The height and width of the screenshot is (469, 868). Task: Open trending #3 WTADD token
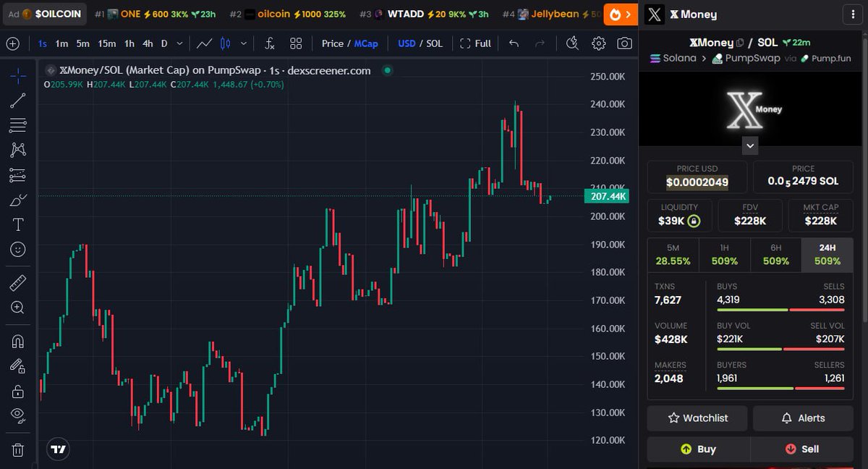point(424,14)
